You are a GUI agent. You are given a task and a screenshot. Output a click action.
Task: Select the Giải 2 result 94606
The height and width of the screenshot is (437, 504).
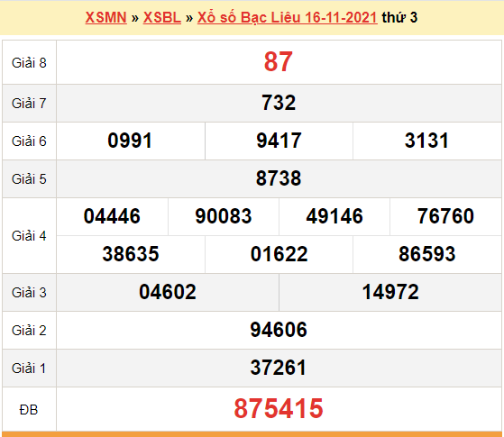279,330
